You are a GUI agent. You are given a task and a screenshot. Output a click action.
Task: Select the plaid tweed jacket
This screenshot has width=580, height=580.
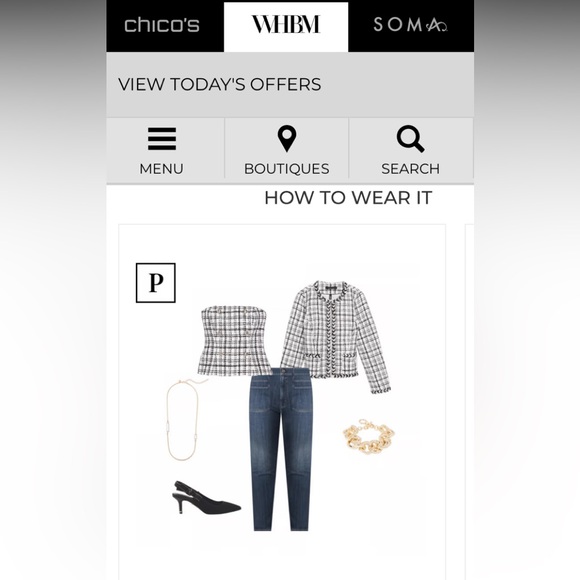coord(335,337)
